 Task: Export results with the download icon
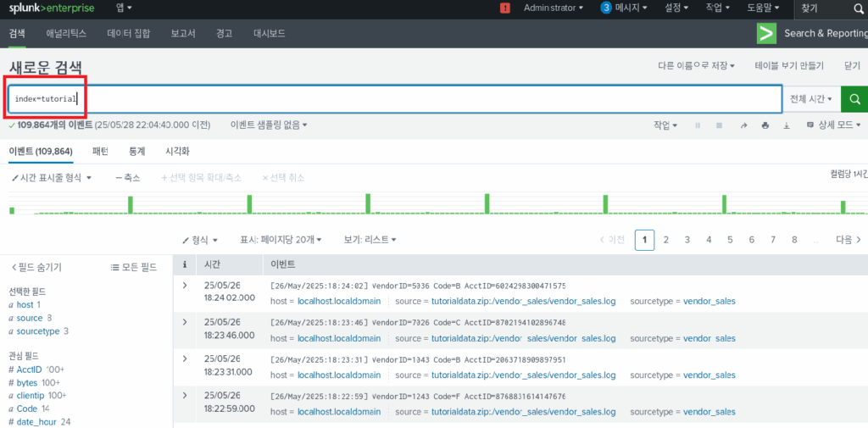pos(786,125)
